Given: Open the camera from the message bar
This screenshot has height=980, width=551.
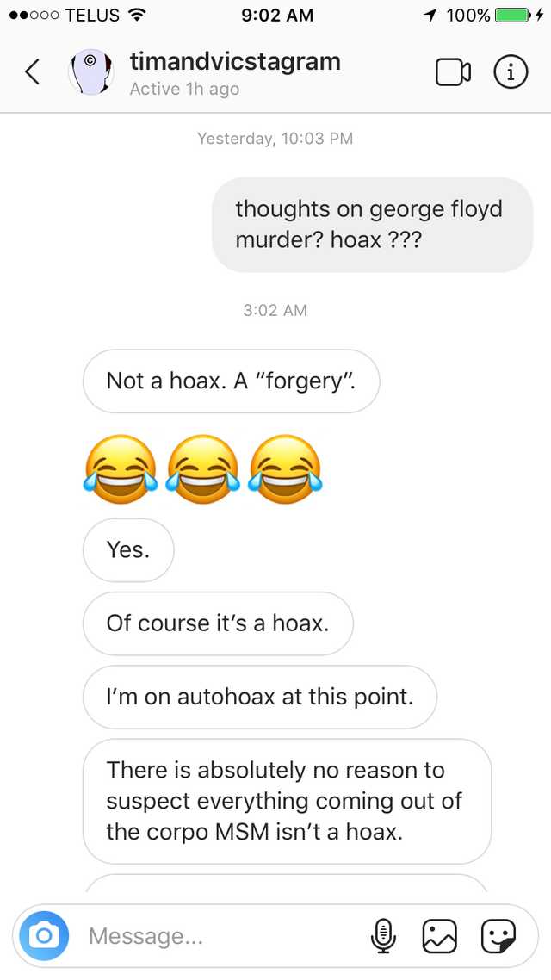Looking at the screenshot, I should coord(44,935).
